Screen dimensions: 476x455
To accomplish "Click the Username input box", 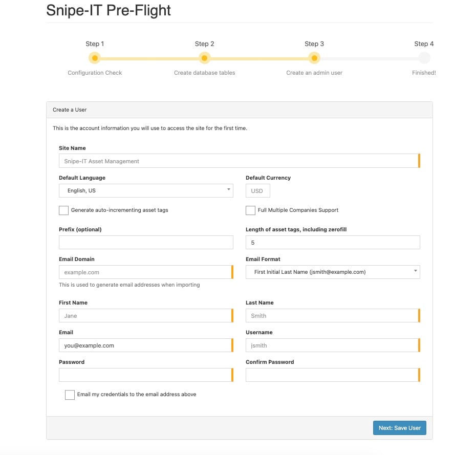I will pyautogui.click(x=333, y=345).
